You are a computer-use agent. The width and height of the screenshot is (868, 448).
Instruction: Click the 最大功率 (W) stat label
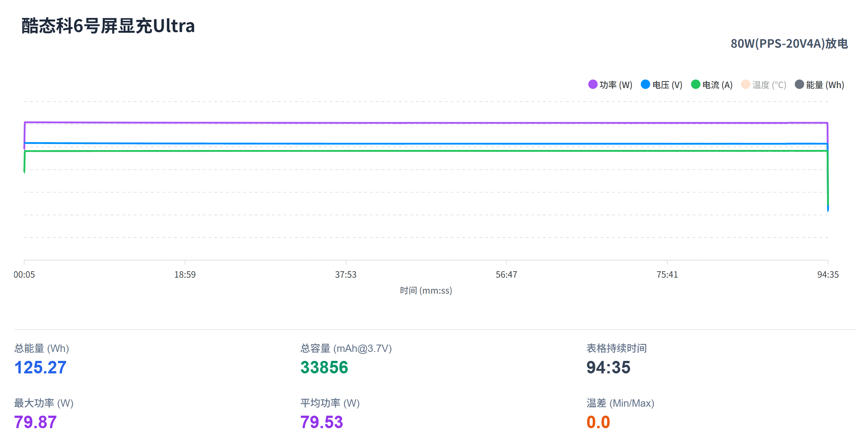[44, 403]
